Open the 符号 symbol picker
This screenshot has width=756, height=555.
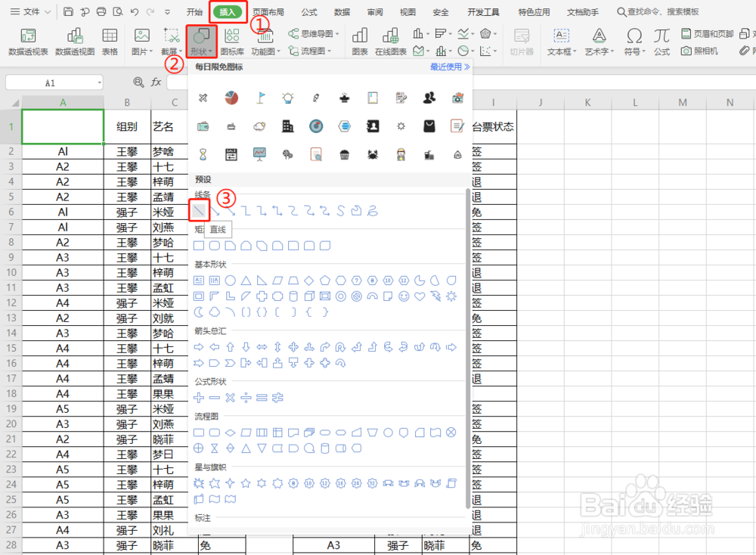pos(634,42)
